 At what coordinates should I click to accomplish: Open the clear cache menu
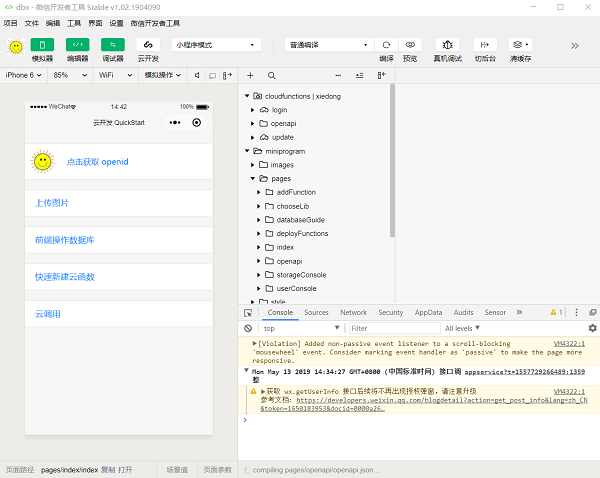tap(520, 45)
